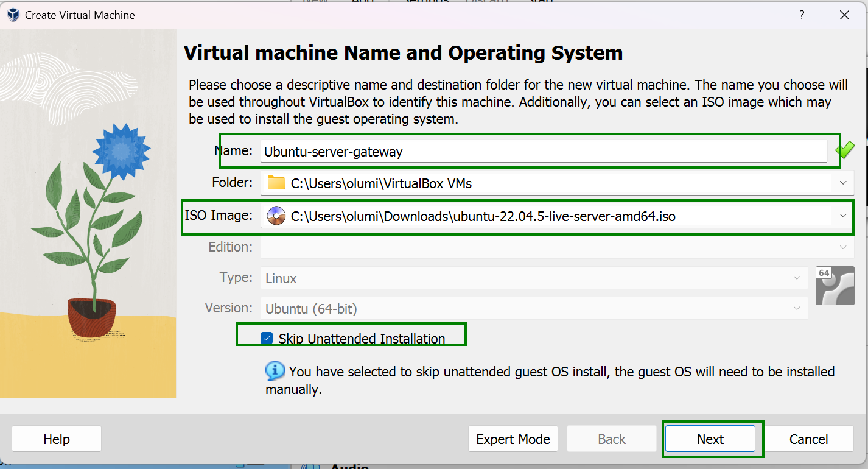Click the "Folder:" label
This screenshot has width=868, height=469.
(x=232, y=182)
